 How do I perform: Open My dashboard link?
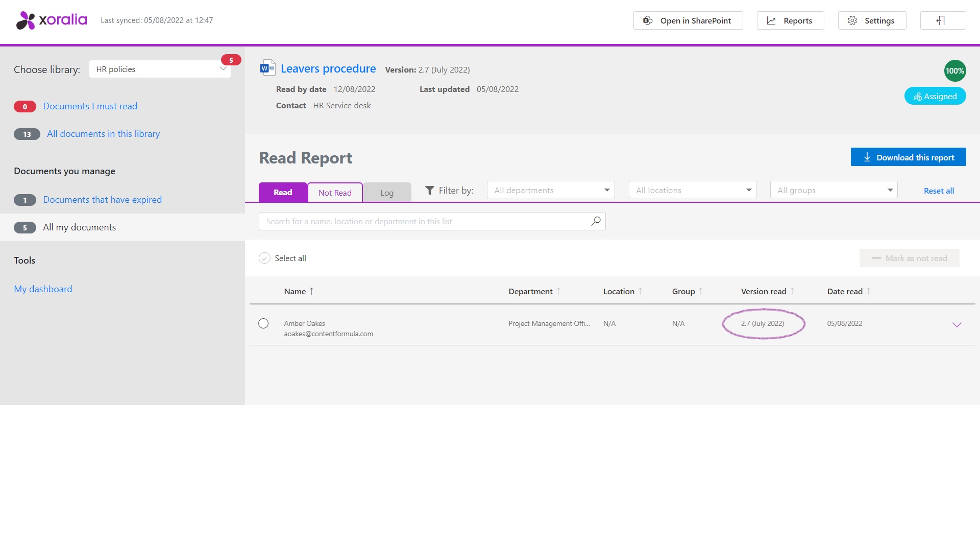(x=43, y=289)
